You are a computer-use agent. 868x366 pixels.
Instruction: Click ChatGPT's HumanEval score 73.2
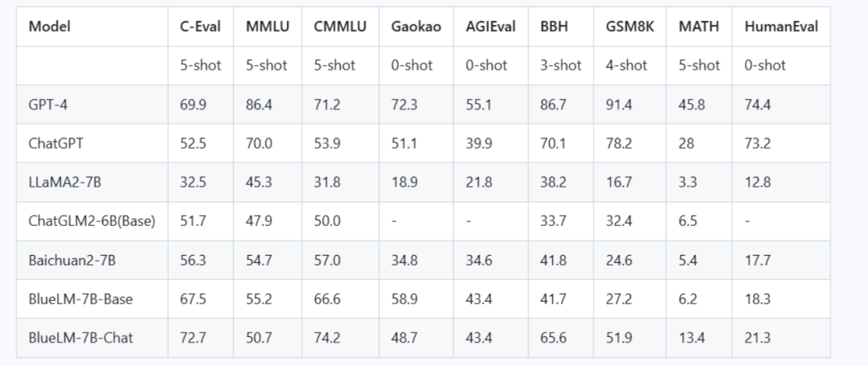click(x=757, y=143)
